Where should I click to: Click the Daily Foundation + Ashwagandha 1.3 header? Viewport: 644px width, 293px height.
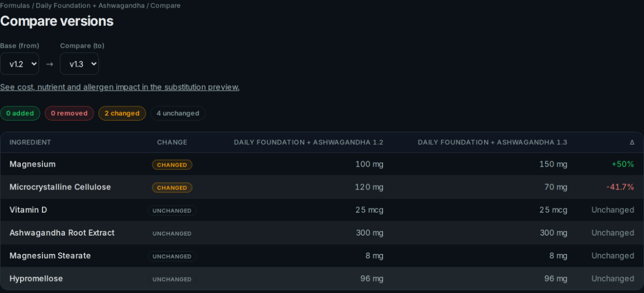(492, 142)
